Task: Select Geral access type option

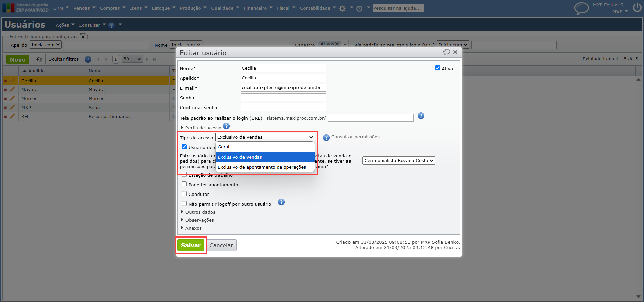Action: coord(265,147)
